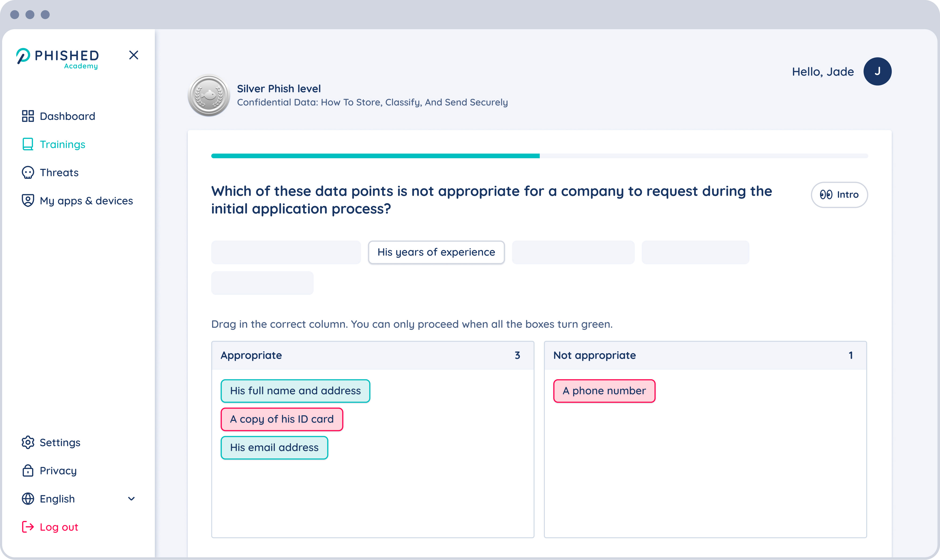Image resolution: width=940 pixels, height=560 pixels.
Task: Click the Log out arrow icon
Action: (x=28, y=527)
